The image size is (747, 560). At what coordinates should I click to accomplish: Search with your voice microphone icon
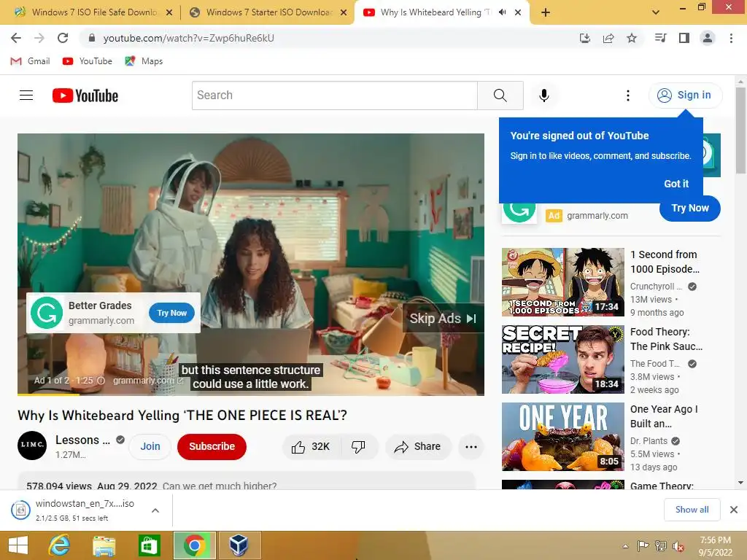click(x=543, y=96)
